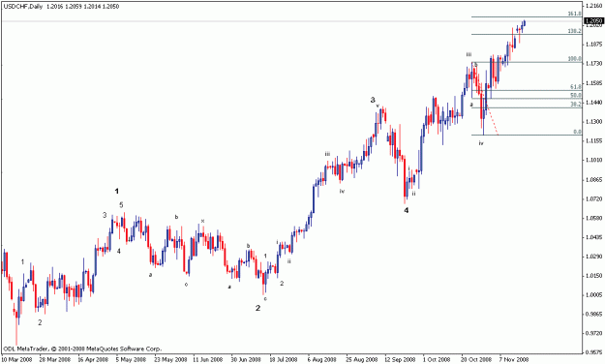Click the 5 May 2008 date label
The image size is (605, 364).
coord(132,359)
